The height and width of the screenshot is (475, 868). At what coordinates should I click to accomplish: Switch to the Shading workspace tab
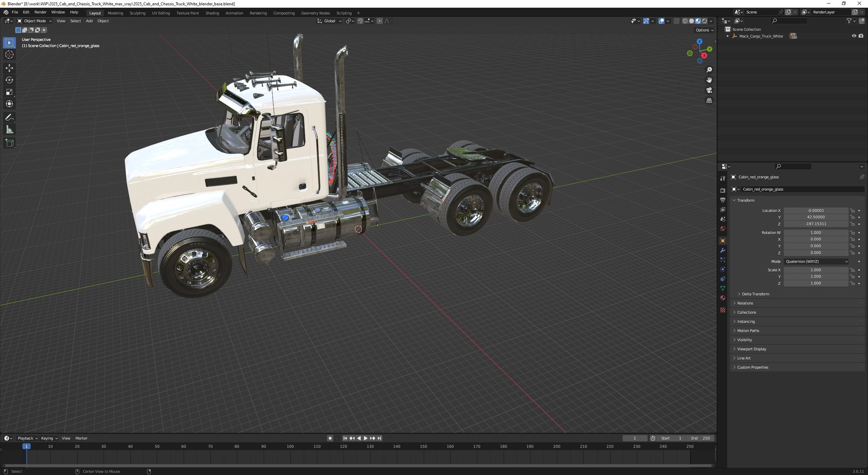[x=212, y=13]
